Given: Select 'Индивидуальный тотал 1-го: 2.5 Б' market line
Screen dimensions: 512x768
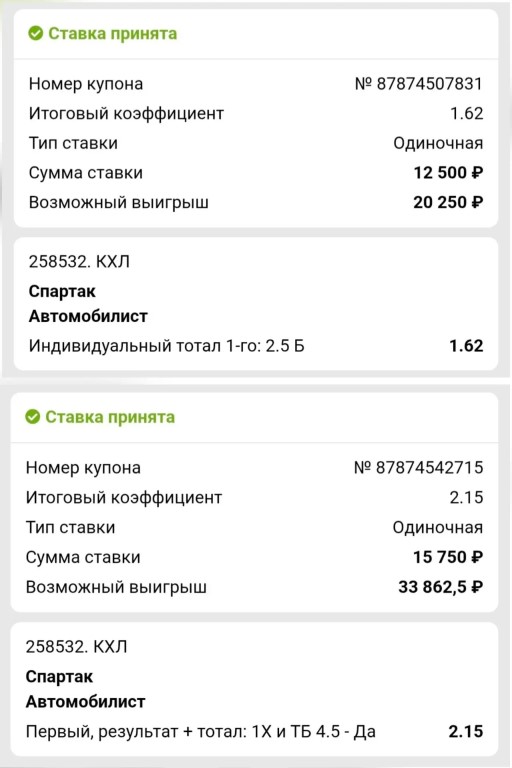Looking at the screenshot, I should point(167,346).
